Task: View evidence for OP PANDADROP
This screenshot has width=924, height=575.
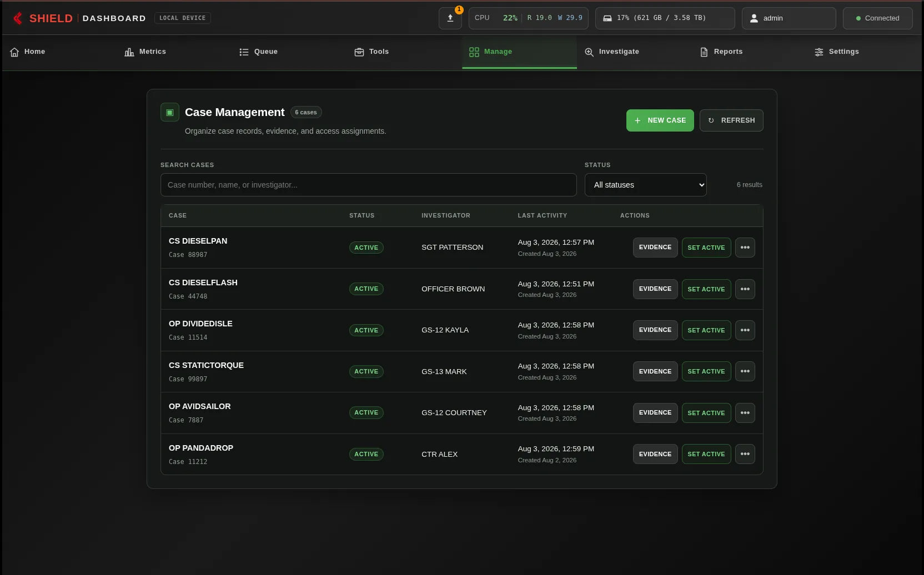Action: [655, 454]
